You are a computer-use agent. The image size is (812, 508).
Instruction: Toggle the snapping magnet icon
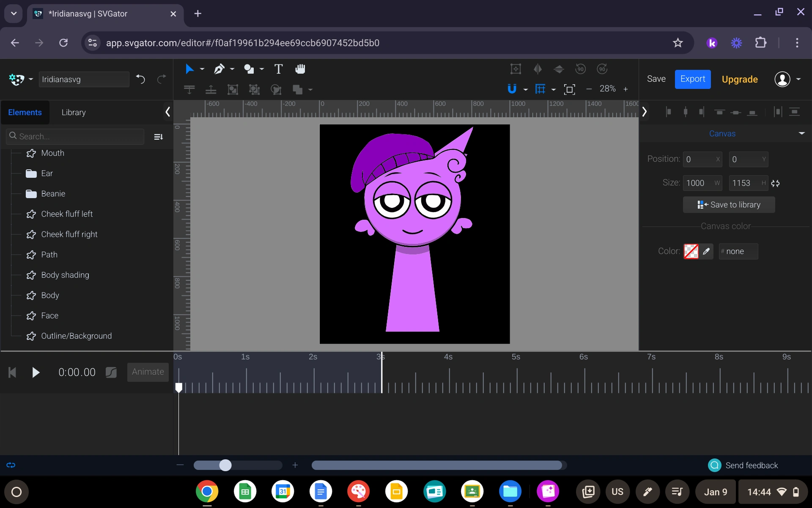(x=512, y=89)
